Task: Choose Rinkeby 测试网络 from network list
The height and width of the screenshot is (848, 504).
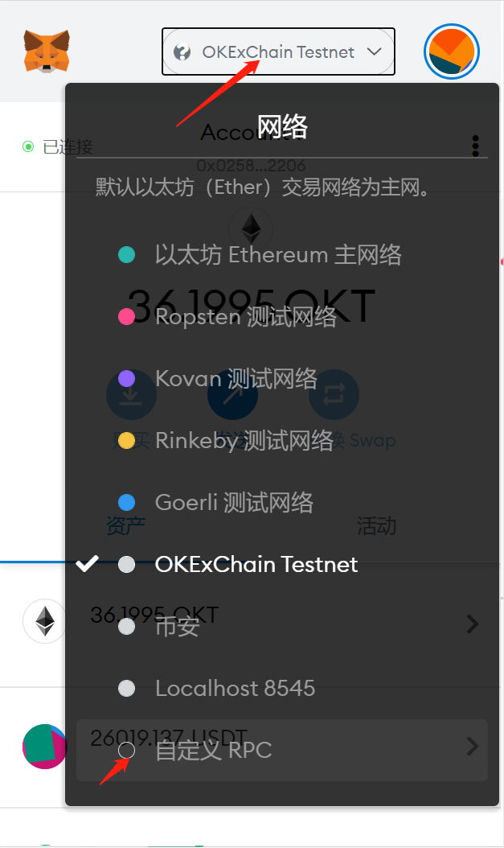Action: click(244, 440)
